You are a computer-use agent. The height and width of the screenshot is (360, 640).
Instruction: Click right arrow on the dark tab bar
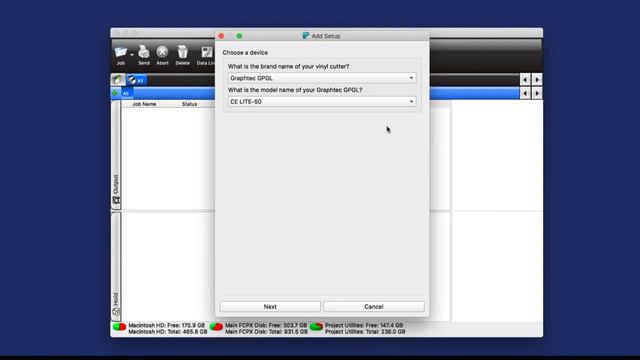(x=537, y=80)
